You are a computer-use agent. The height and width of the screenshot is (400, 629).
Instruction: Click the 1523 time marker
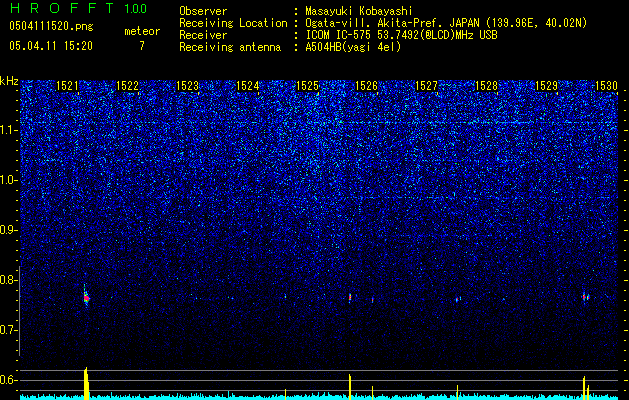[x=187, y=86]
